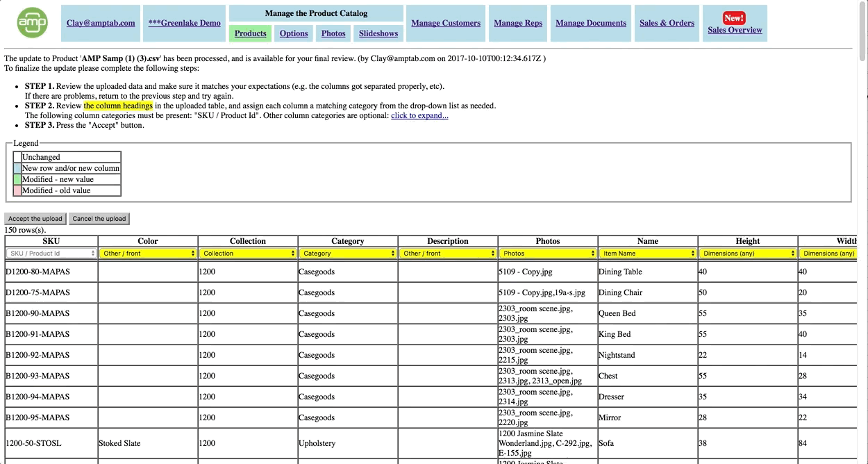
Task: Click the Queen Bed name cell
Action: [x=648, y=313]
